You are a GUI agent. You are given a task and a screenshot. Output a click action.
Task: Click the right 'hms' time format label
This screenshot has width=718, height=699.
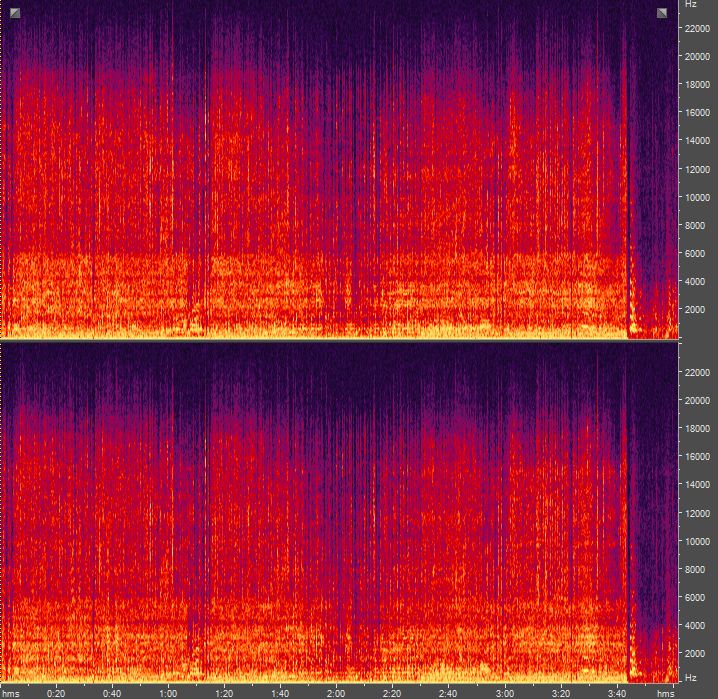pos(666,694)
